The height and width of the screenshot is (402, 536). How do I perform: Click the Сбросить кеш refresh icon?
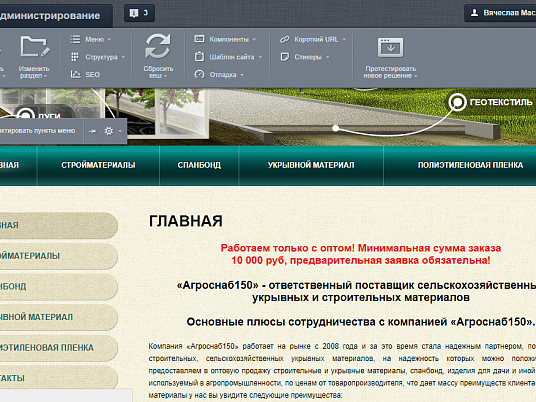(x=158, y=46)
